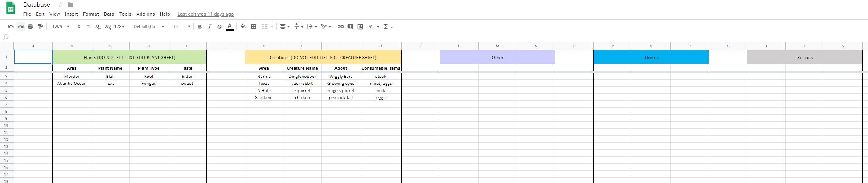Click the Undo arrow in the toolbar
Image resolution: width=868 pixels, height=183 pixels.
click(x=10, y=27)
